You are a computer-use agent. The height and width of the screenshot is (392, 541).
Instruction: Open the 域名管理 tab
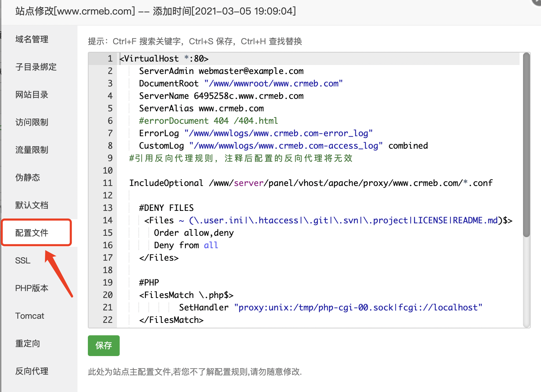tap(32, 39)
